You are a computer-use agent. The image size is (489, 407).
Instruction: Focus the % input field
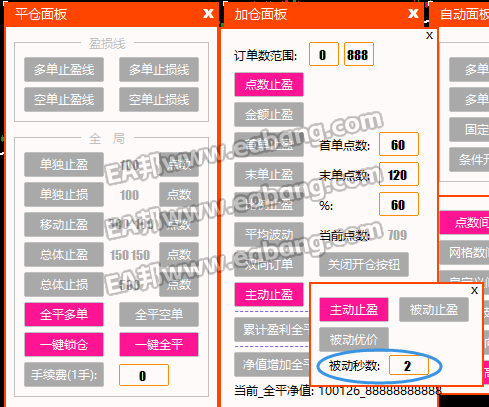(x=399, y=204)
